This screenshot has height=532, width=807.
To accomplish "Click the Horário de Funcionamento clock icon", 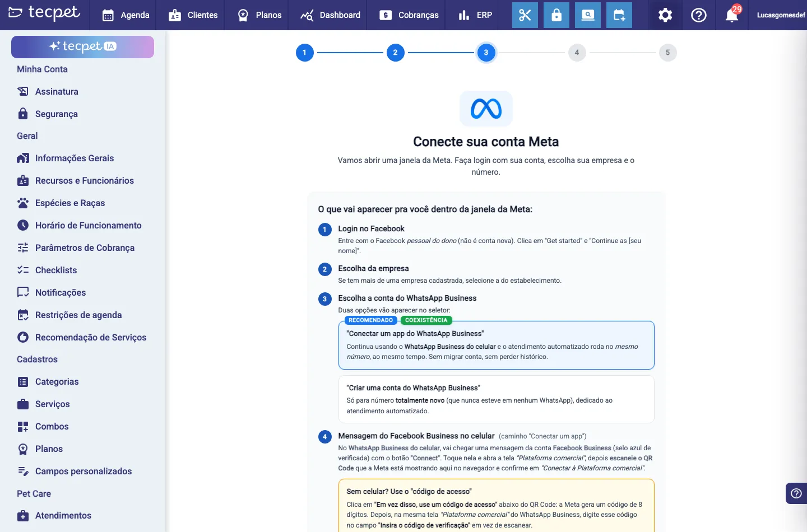I will click(23, 226).
